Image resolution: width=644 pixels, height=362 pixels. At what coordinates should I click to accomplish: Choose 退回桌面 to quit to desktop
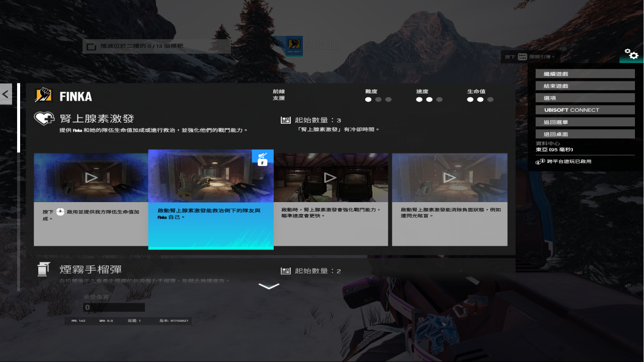[585, 134]
